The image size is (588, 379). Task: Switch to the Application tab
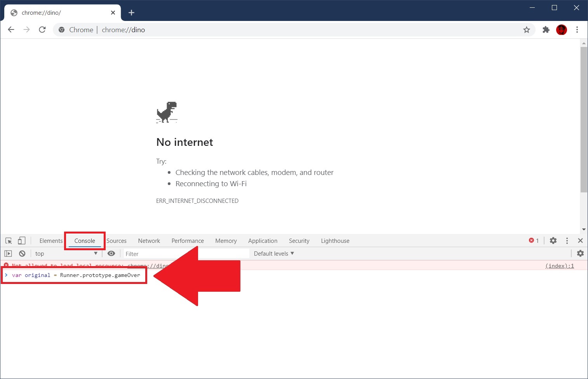(x=263, y=241)
